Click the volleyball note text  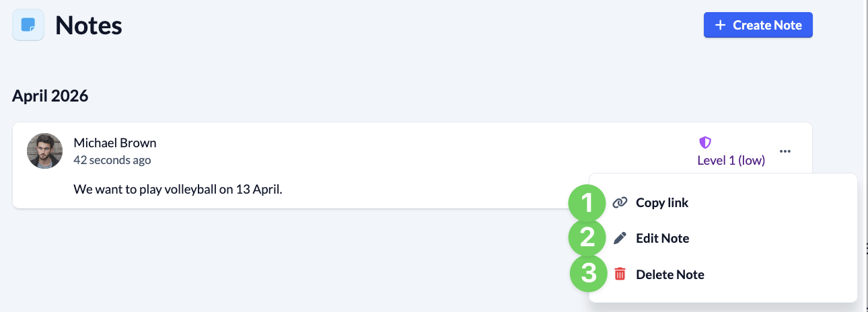click(x=178, y=189)
